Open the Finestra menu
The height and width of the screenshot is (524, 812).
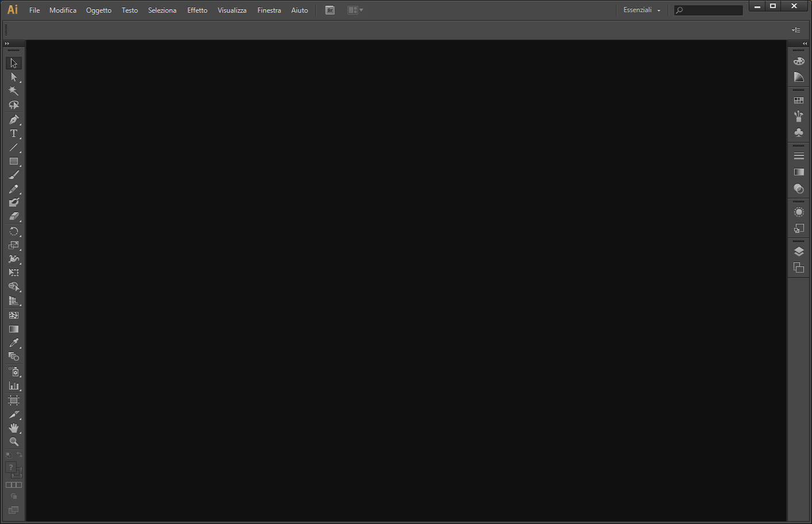[269, 10]
